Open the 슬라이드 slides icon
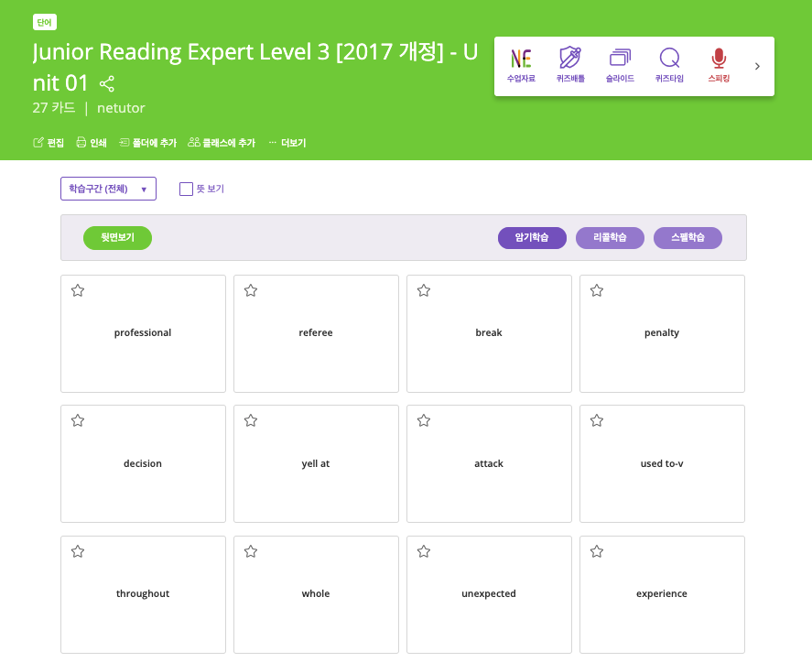The image size is (812, 662). click(620, 65)
